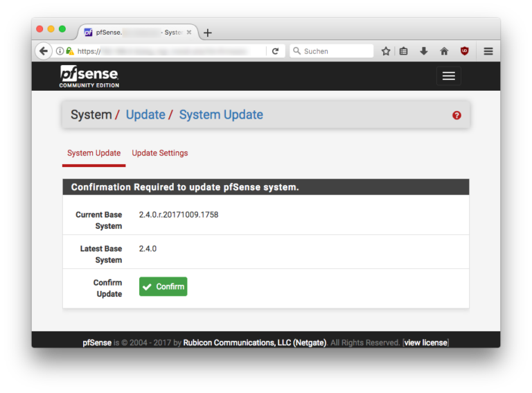Open the uBlock Origin extension icon

[x=465, y=51]
